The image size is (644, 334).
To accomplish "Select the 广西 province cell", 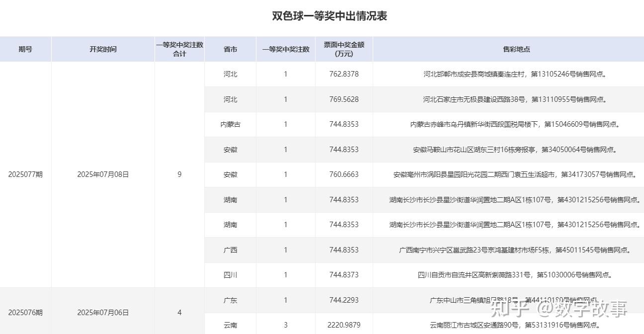I will [230, 250].
